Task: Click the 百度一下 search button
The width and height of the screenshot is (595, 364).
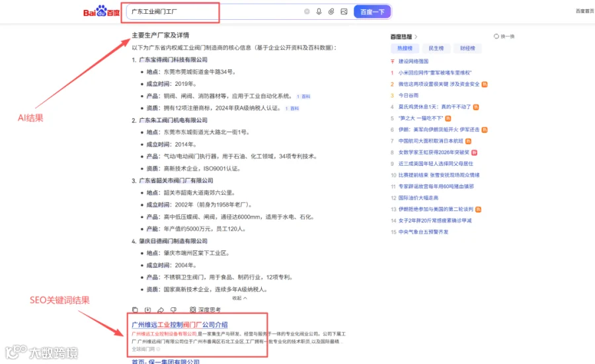Action: click(x=372, y=12)
